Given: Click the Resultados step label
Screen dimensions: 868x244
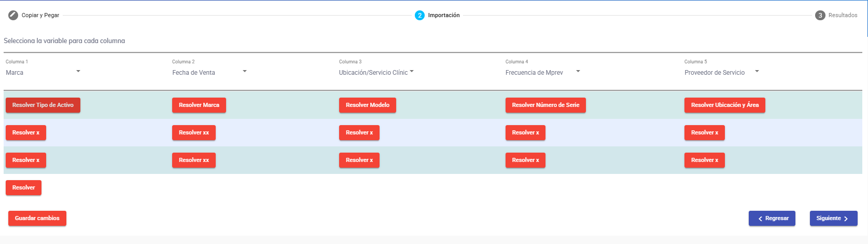Looking at the screenshot, I should pos(843,15).
